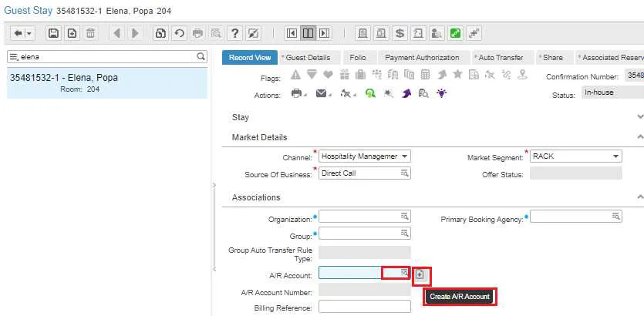This screenshot has width=644, height=316.
Task: Collapse the Market Details section
Action: point(639,137)
